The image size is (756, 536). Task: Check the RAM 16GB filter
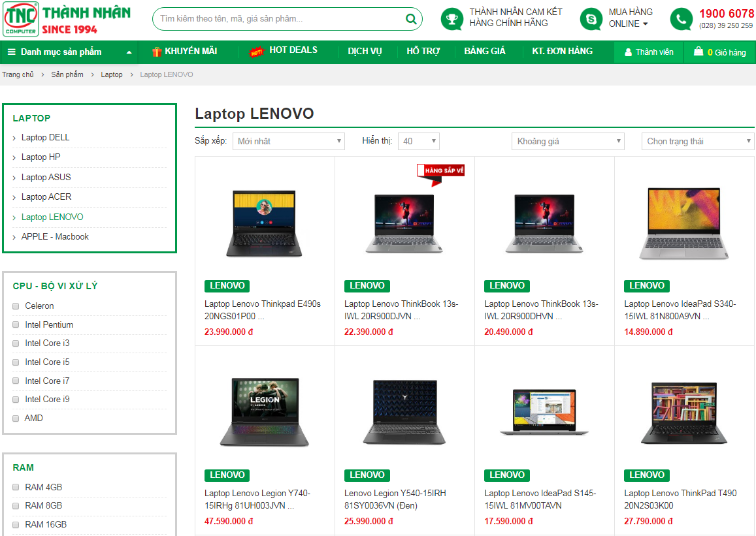(16, 524)
